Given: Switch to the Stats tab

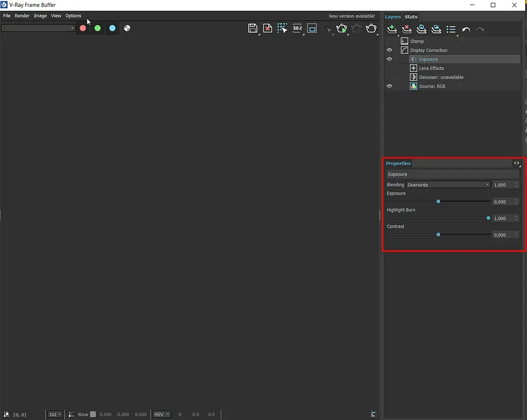Looking at the screenshot, I should pyautogui.click(x=411, y=17).
